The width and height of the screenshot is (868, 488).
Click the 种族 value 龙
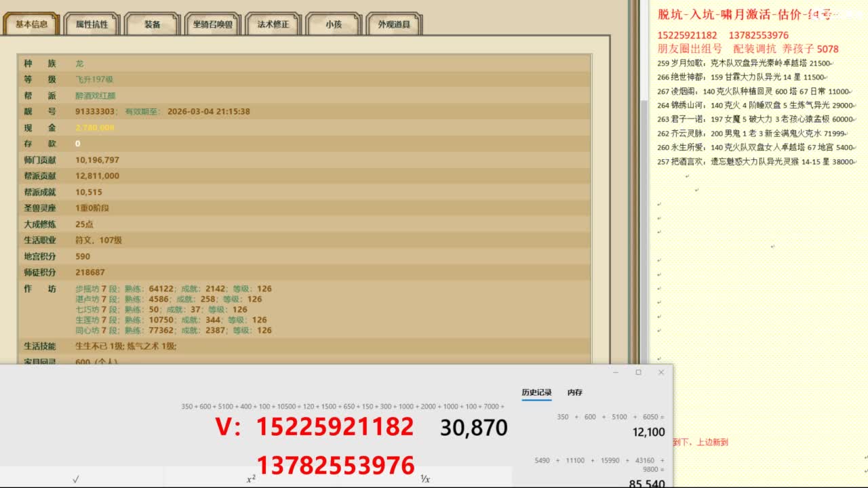79,64
